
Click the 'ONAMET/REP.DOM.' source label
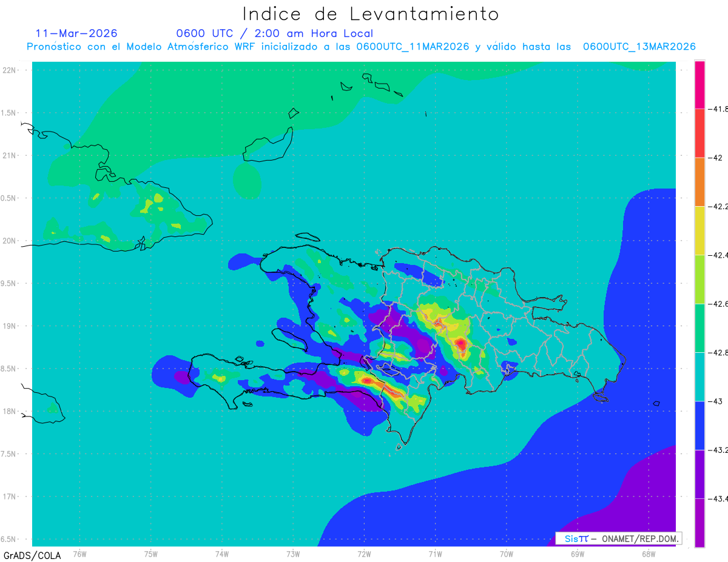[x=639, y=538]
